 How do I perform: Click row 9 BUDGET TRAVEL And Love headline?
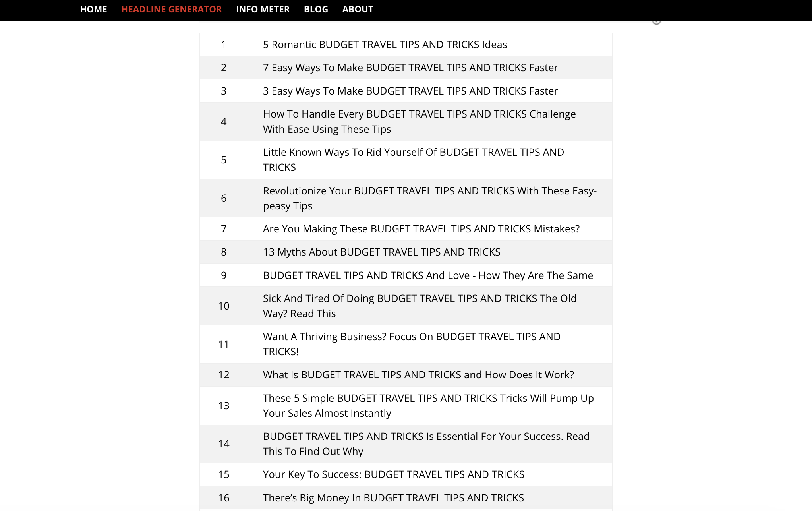coord(428,274)
